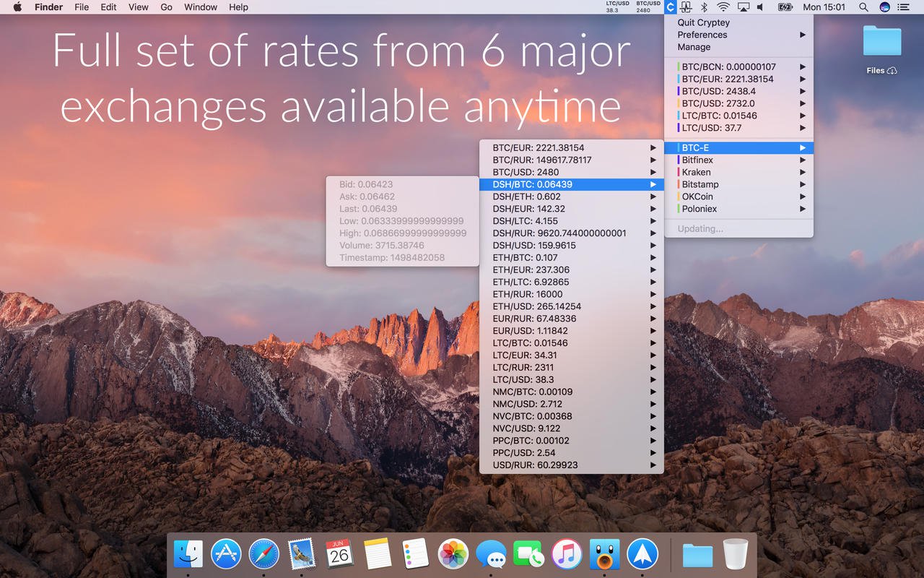Launch Safari from the dock
This screenshot has height=578, width=924.
coord(263,554)
